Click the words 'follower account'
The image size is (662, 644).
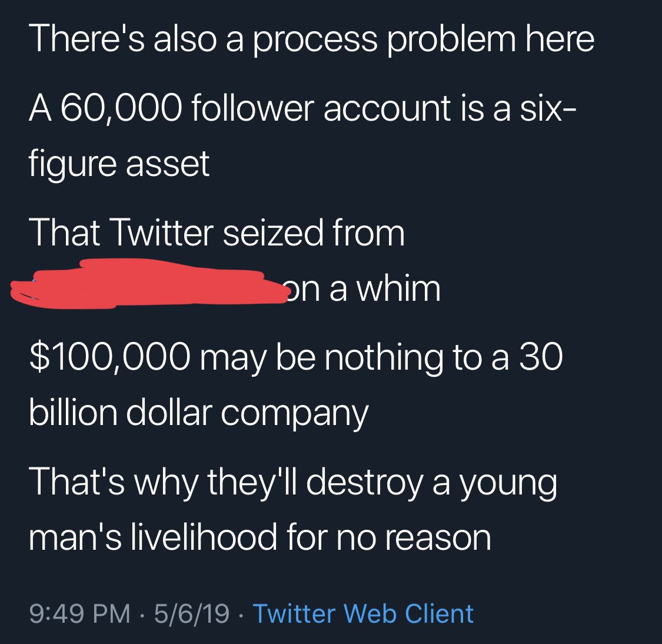(x=321, y=108)
